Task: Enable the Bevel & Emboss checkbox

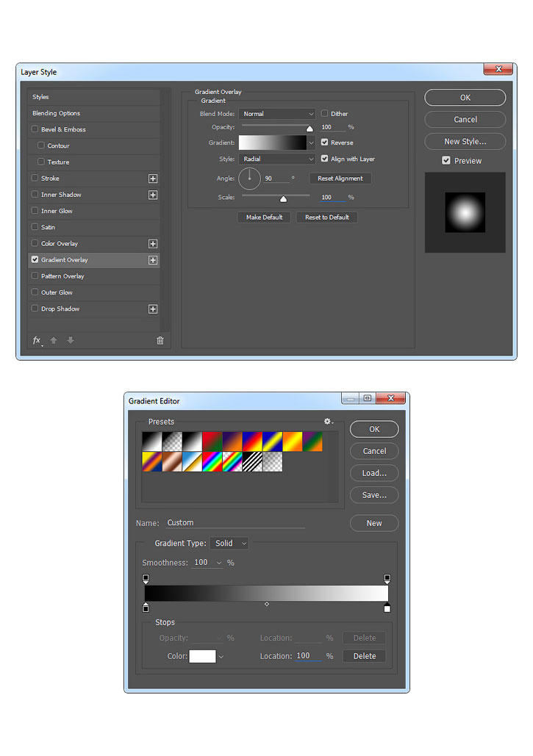Action: click(35, 129)
